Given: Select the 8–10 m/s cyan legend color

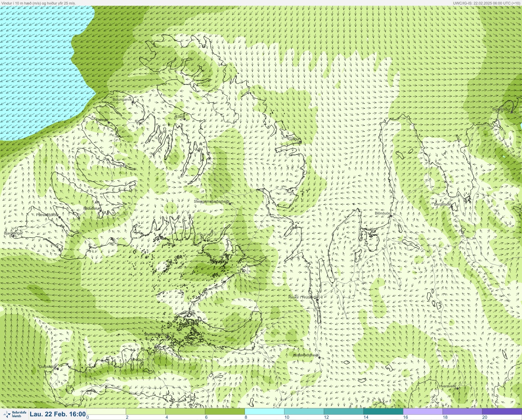Looking at the screenshot, I should click(264, 411).
